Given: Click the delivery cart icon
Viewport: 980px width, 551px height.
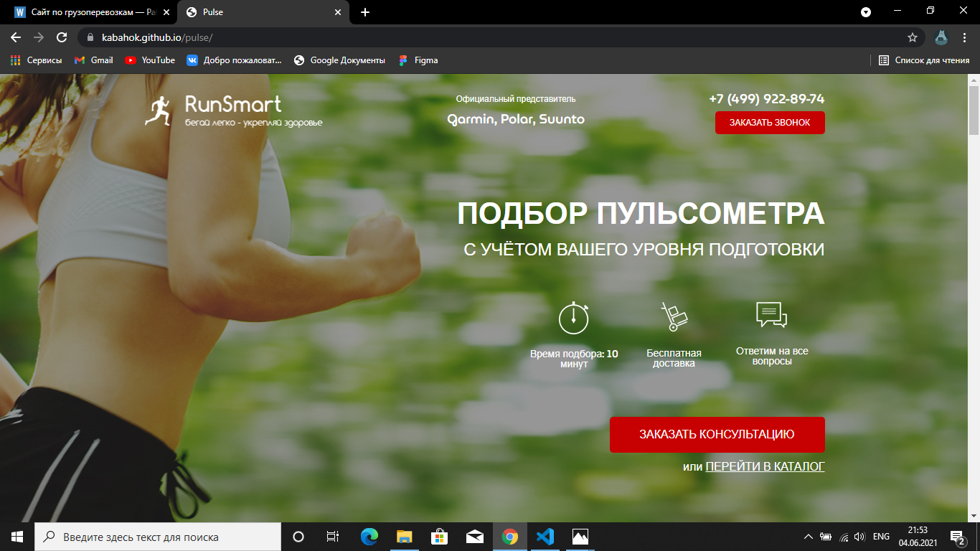Looking at the screenshot, I should [x=674, y=316].
